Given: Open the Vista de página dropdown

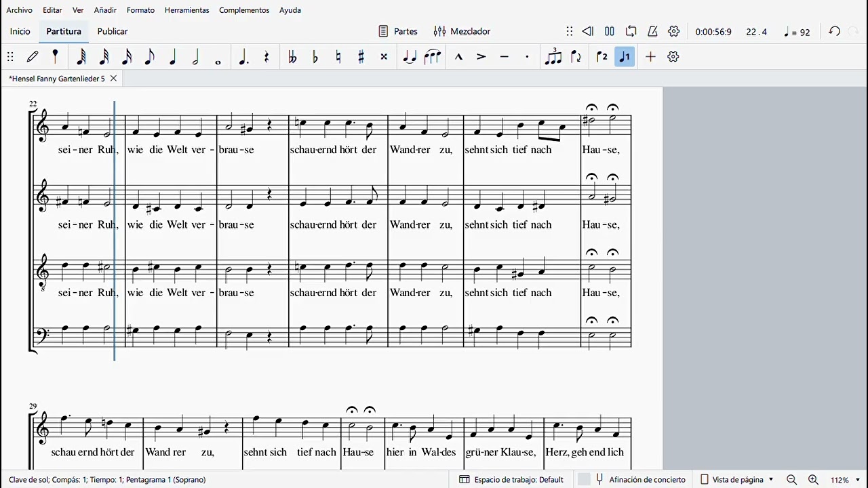Looking at the screenshot, I should (737, 480).
